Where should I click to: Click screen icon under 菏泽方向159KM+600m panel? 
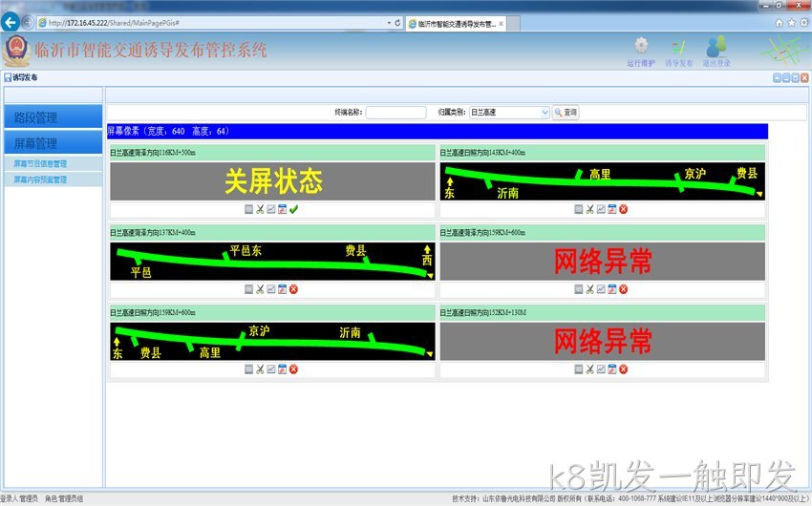[579, 289]
